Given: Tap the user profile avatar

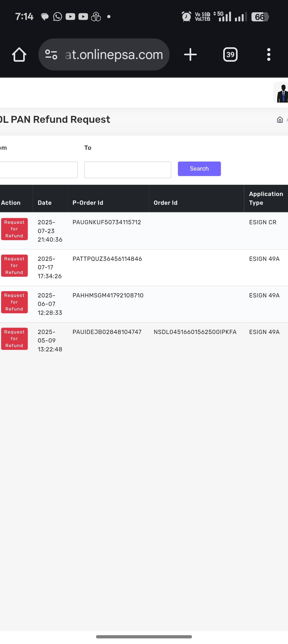Looking at the screenshot, I should pyautogui.click(x=282, y=93).
